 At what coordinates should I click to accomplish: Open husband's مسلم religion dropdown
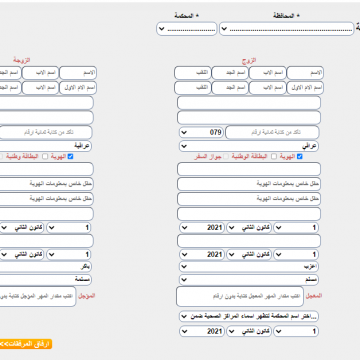point(249,279)
